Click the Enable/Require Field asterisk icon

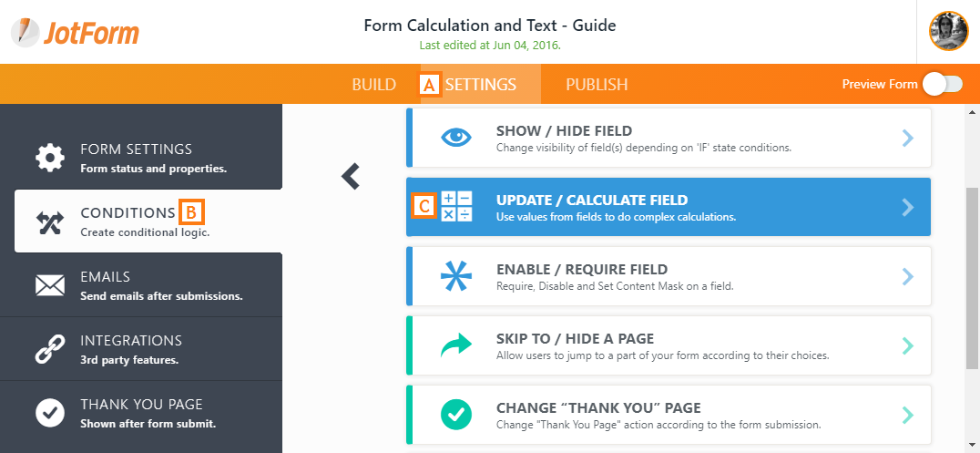456,276
